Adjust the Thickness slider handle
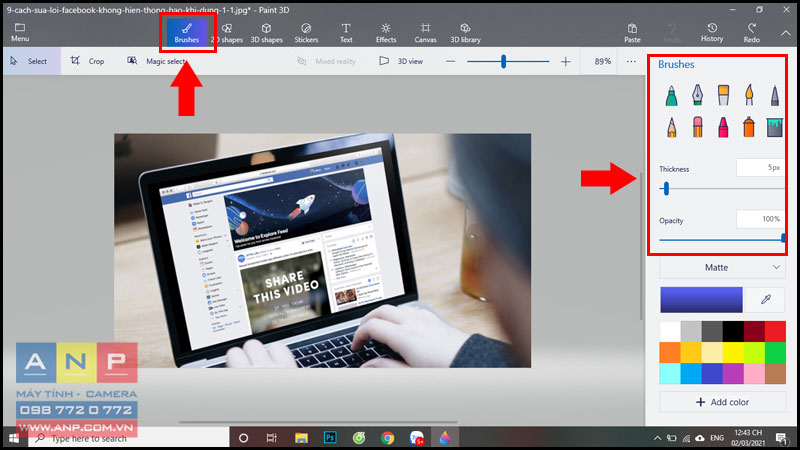This screenshot has width=800, height=450. tap(666, 189)
